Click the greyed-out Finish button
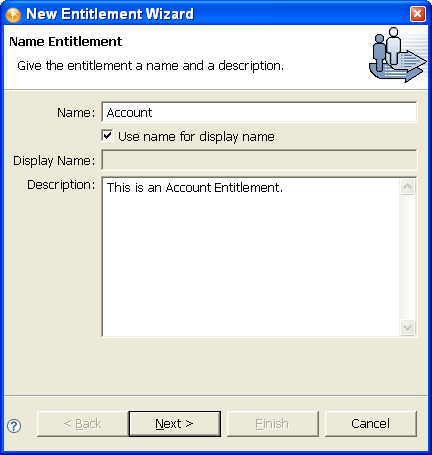Image resolution: width=432 pixels, height=455 pixels. 273,424
